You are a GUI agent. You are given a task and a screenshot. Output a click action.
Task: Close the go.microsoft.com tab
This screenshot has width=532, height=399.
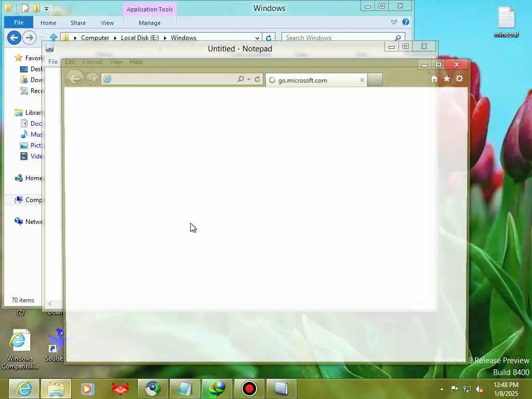[x=362, y=80]
